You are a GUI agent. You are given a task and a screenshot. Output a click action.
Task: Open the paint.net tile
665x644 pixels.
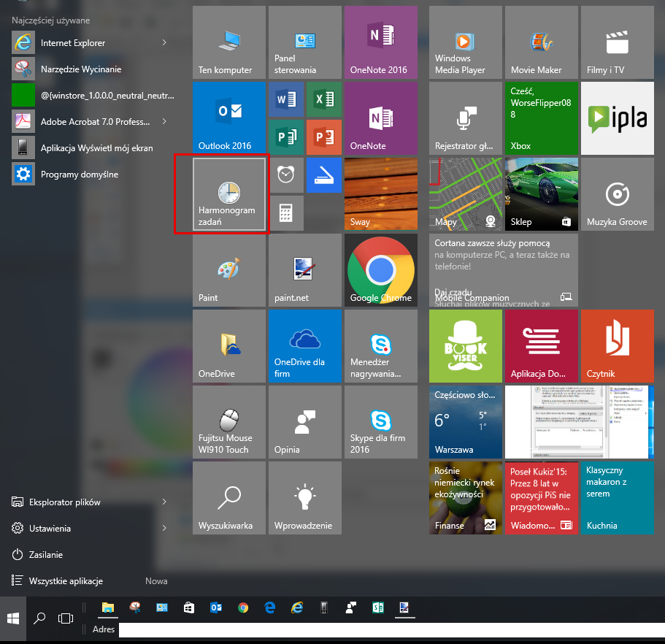304,269
